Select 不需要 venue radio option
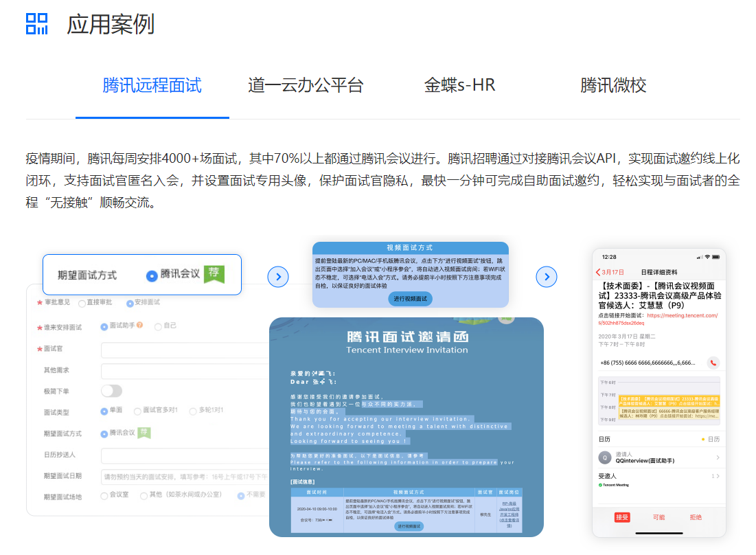Image resolution: width=756 pixels, height=555 pixels. point(241,496)
